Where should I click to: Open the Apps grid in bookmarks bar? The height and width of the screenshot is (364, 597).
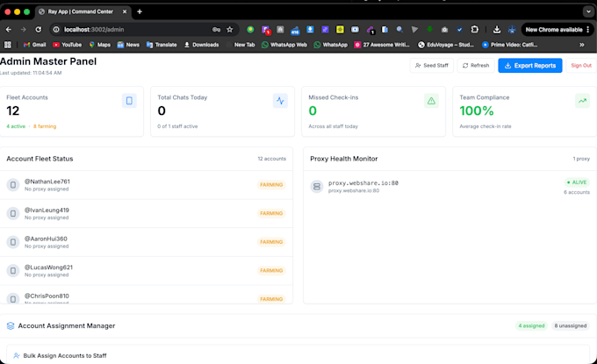tap(8, 45)
